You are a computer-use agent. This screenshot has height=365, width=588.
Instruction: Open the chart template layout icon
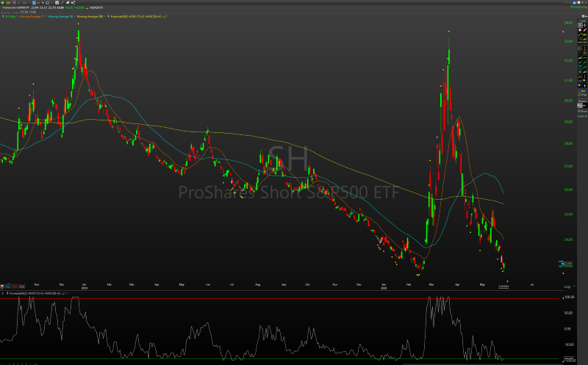point(47,3)
